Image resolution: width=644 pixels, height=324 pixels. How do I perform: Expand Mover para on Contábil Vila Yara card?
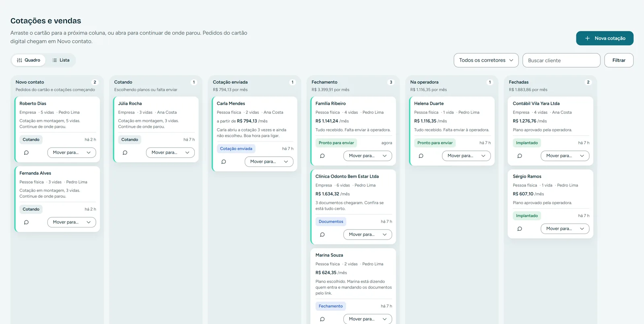565,156
